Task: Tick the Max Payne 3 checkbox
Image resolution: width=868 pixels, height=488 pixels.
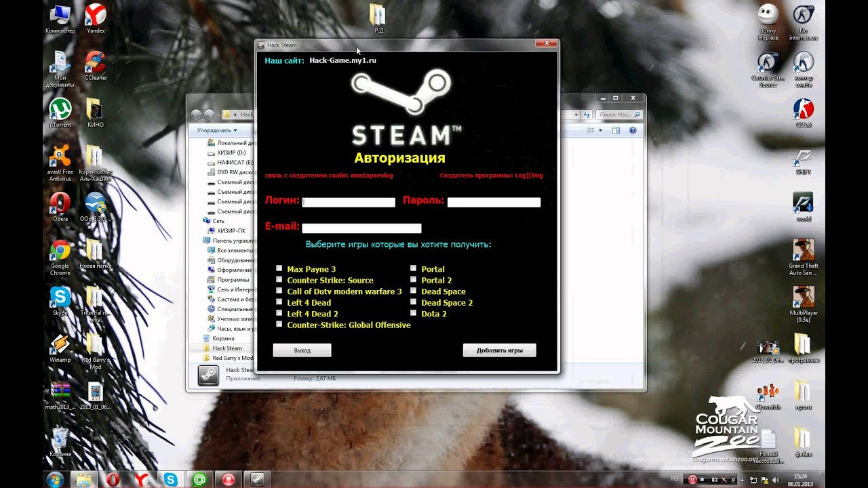Action: point(279,268)
